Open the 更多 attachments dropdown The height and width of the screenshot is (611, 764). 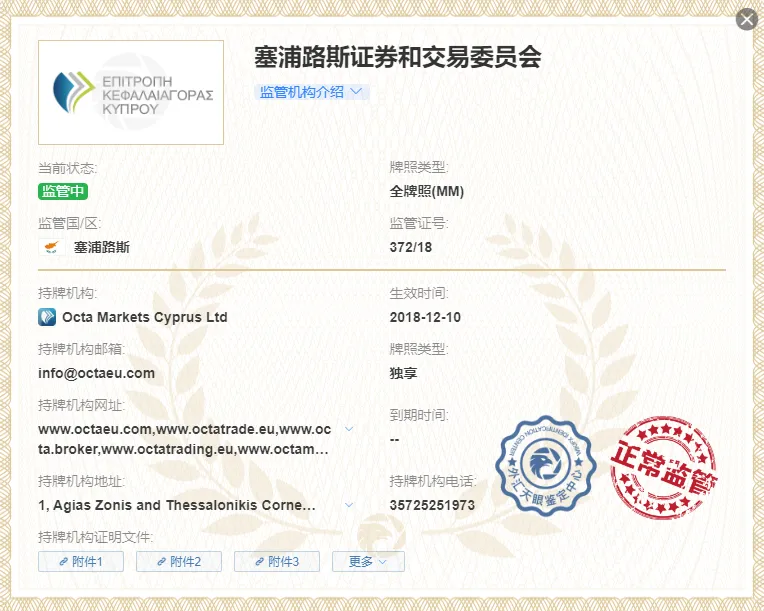(368, 561)
